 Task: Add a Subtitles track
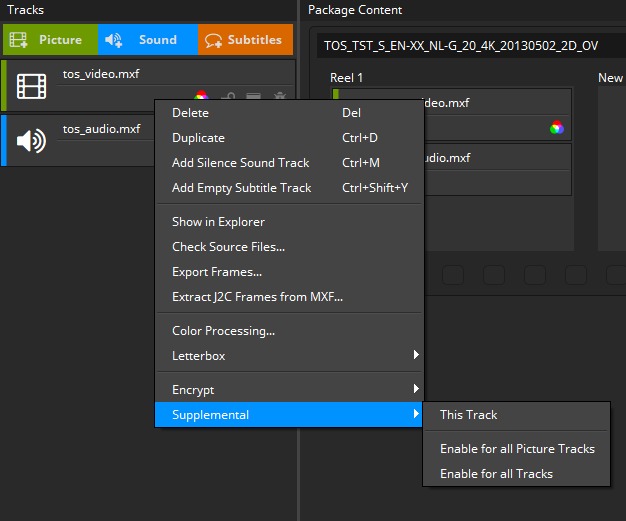(x=245, y=40)
